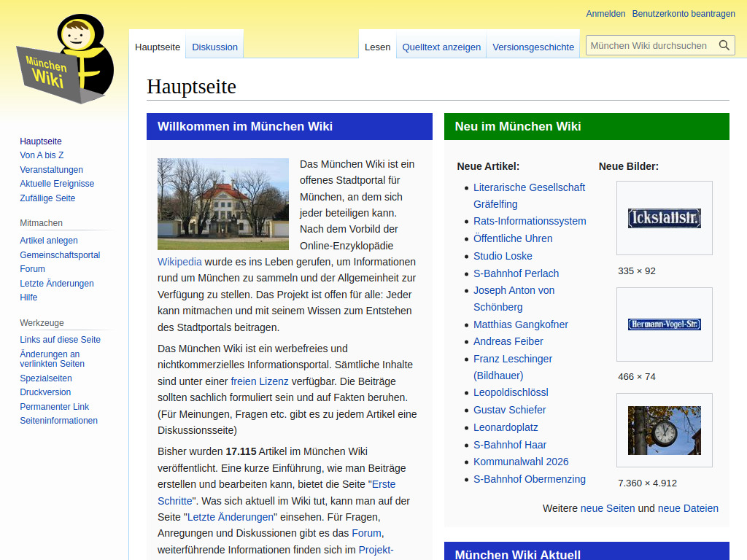Click the Anmelden link
Viewport: 747px width, 560px height.
click(x=604, y=13)
